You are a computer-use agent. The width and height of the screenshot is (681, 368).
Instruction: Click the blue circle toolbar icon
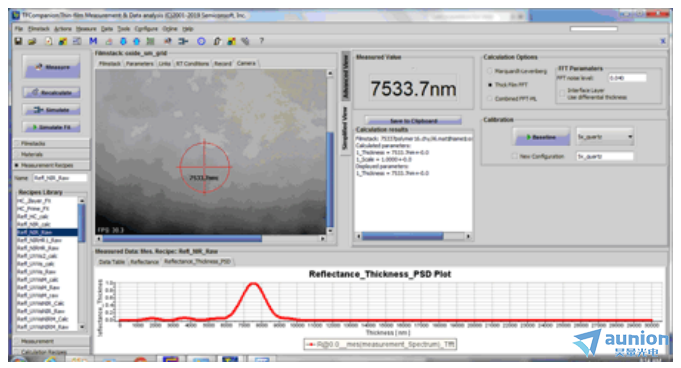point(201,41)
